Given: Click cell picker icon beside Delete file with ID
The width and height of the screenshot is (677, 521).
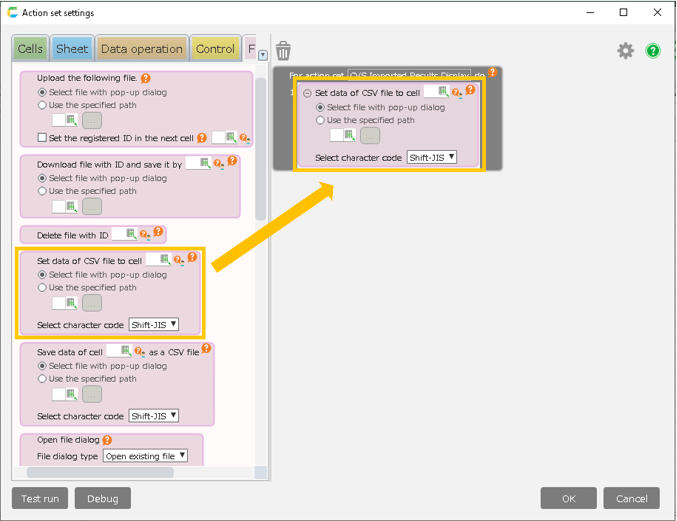Looking at the screenshot, I should coord(129,234).
